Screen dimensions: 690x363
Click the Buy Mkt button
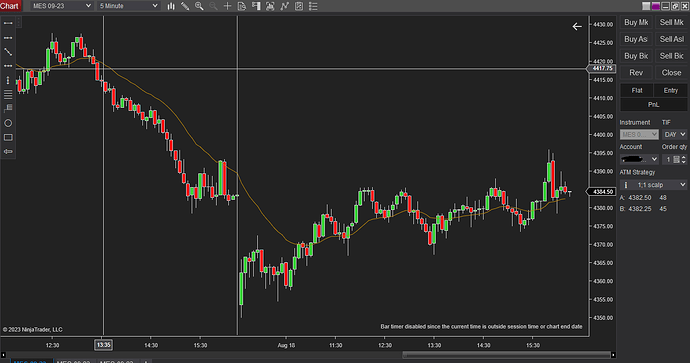tap(636, 22)
